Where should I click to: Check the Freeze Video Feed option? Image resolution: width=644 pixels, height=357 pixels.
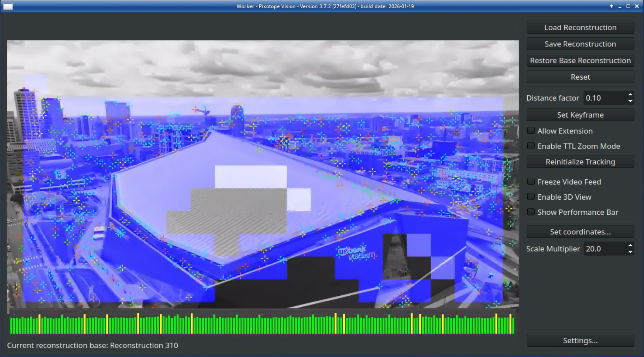coord(531,182)
